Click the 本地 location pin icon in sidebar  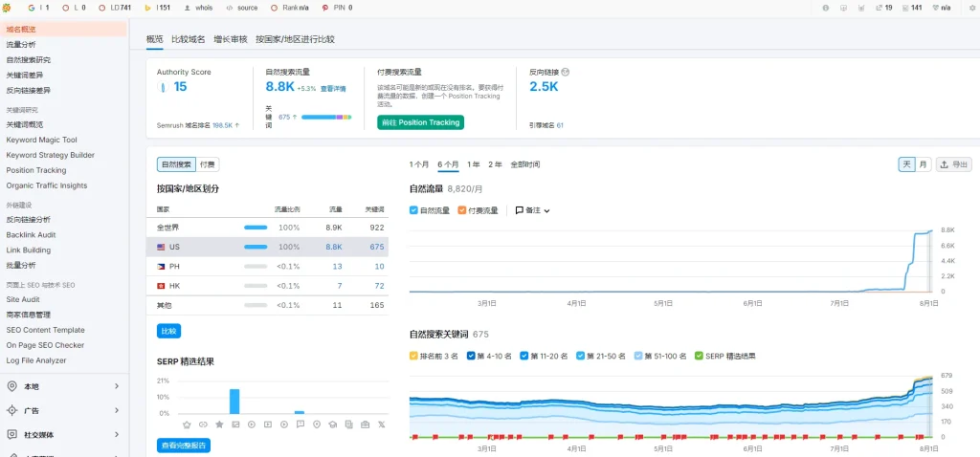tap(11, 386)
